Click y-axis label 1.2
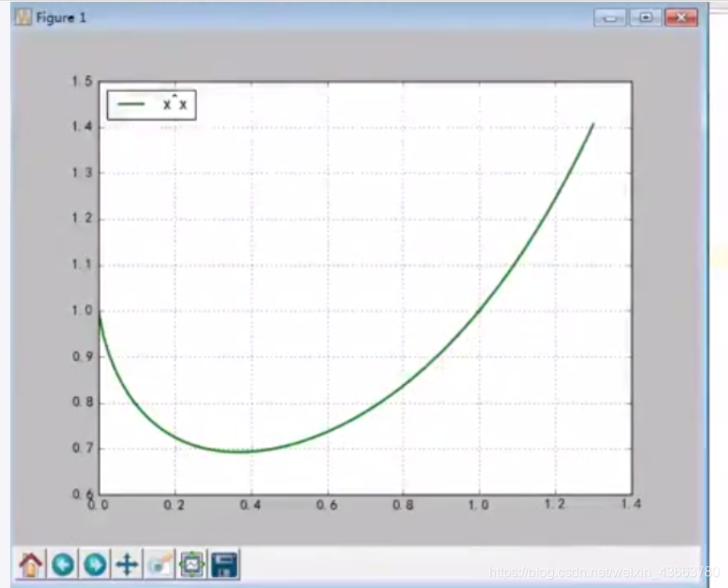 coord(82,218)
